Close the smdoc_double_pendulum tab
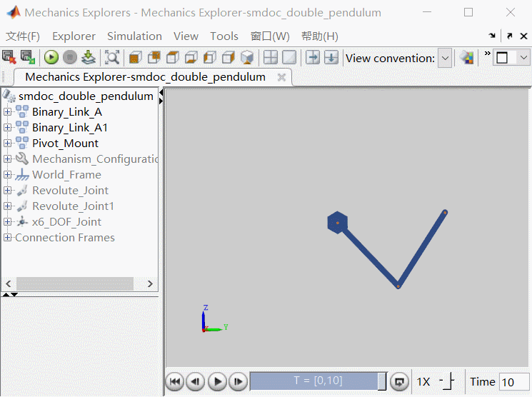This screenshot has width=532, height=397. [281, 77]
